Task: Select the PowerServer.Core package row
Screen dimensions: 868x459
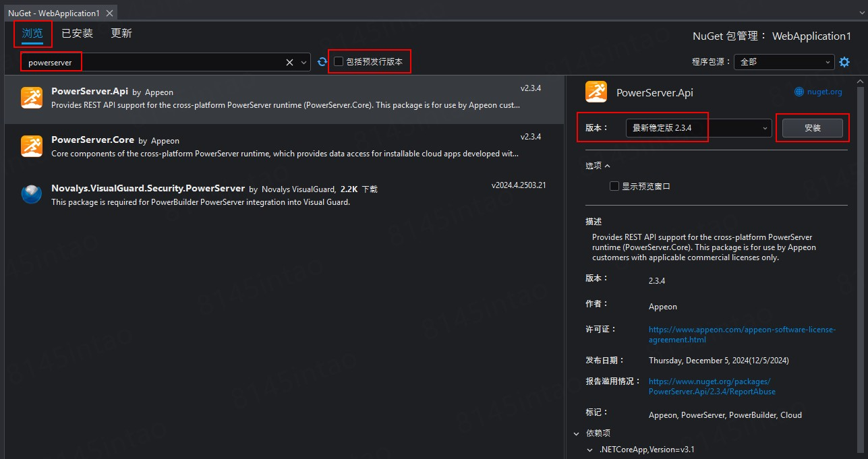Action: point(284,148)
